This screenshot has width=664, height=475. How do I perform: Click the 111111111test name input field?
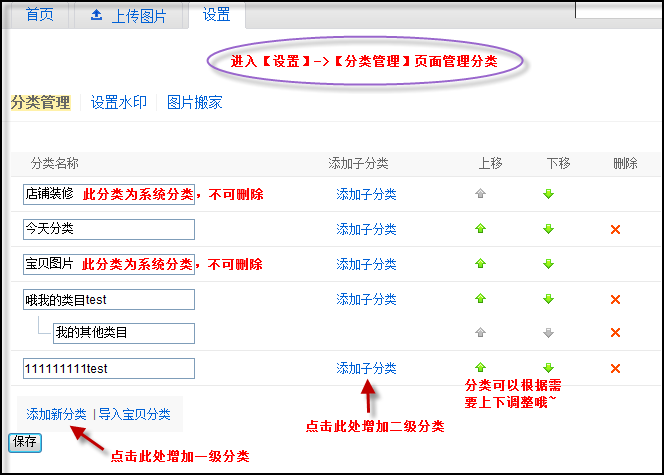(x=109, y=368)
